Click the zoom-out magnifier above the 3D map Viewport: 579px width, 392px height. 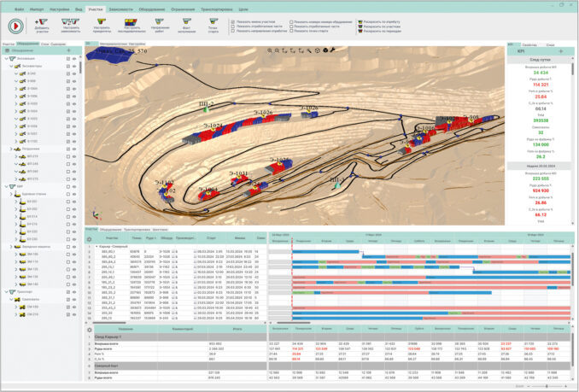point(277,50)
